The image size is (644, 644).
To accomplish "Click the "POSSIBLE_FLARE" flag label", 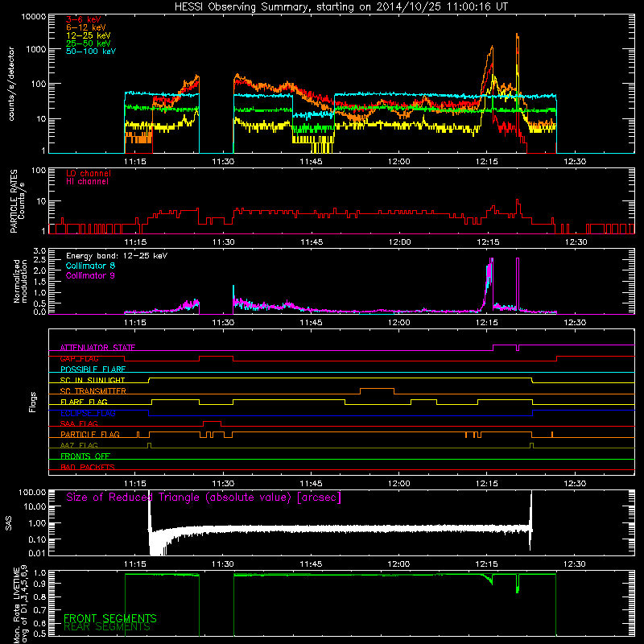I will click(x=93, y=369).
